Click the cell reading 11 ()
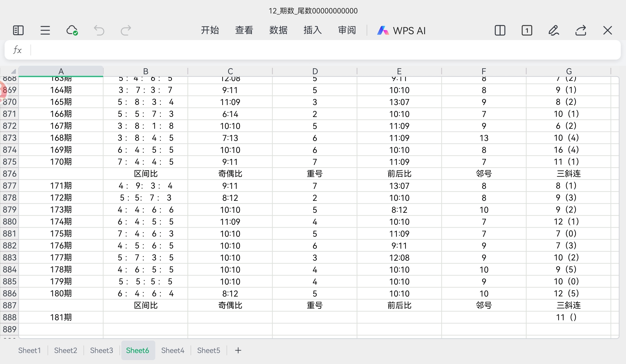The image size is (626, 364). pyautogui.click(x=569, y=317)
